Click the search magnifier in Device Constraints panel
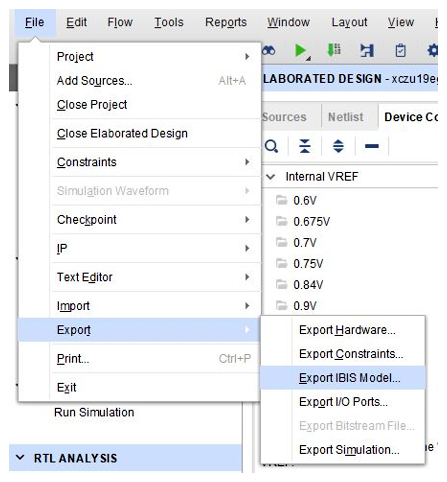 click(272, 146)
